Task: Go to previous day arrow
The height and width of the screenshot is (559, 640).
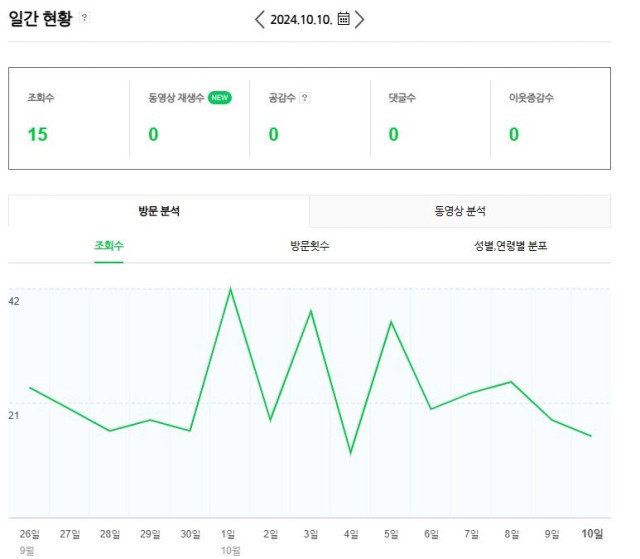Action: (x=260, y=19)
